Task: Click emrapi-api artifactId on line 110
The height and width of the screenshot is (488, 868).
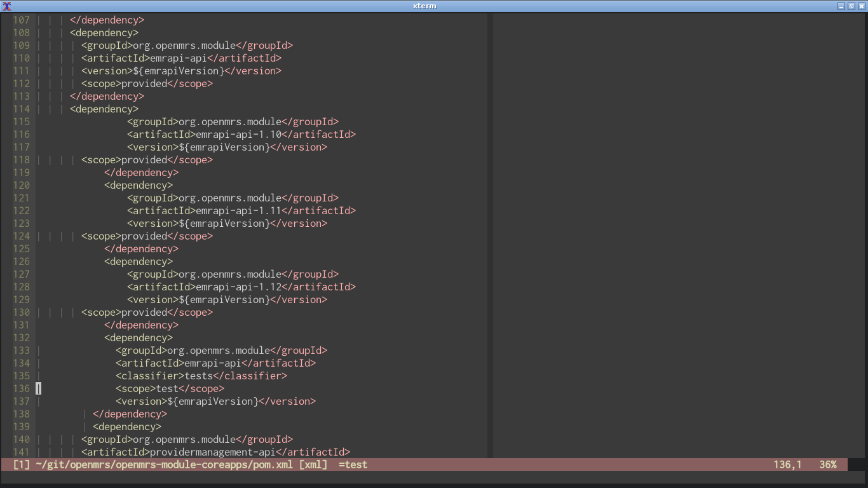Action: [182, 58]
